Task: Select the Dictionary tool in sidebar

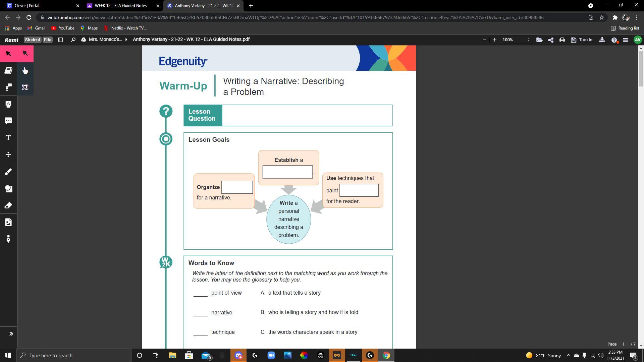Action: pos(8,70)
